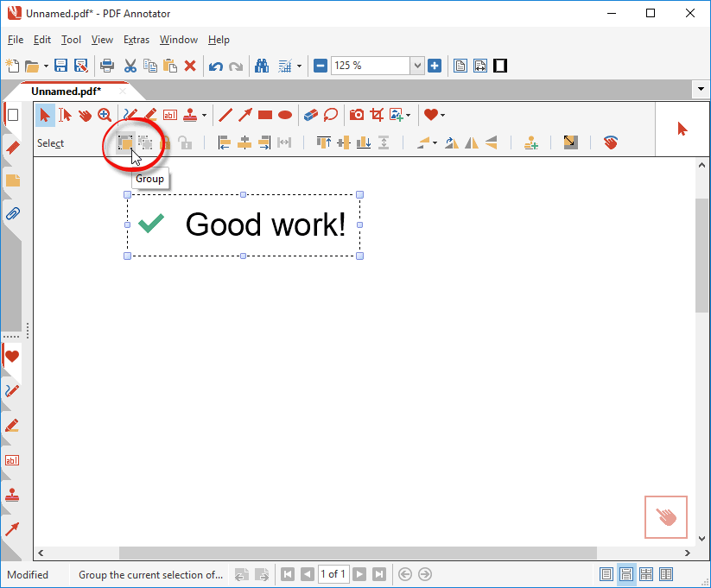
Task: Select the Lasso tool
Action: [x=330, y=115]
